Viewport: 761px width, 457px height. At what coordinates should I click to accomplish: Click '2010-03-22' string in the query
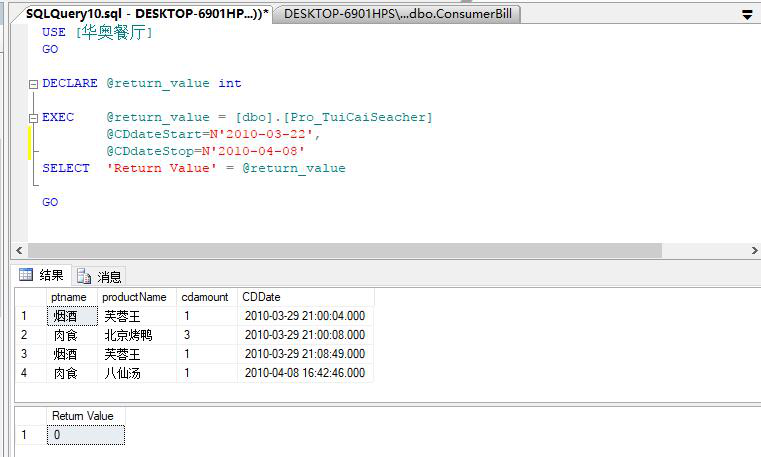266,134
